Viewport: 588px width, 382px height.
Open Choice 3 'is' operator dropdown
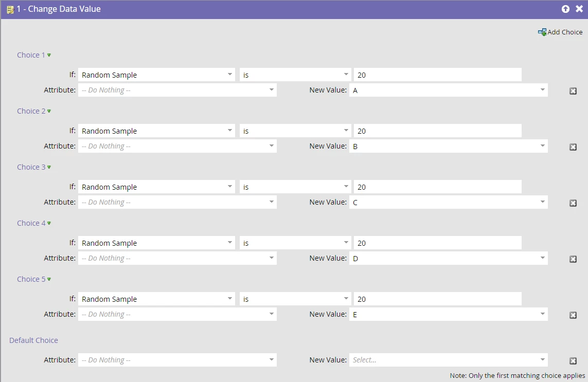(295, 187)
